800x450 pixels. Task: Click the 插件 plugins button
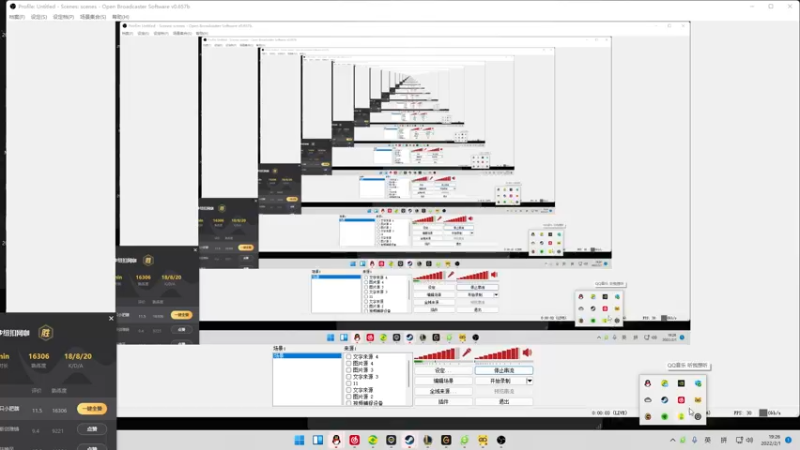[x=443, y=402]
